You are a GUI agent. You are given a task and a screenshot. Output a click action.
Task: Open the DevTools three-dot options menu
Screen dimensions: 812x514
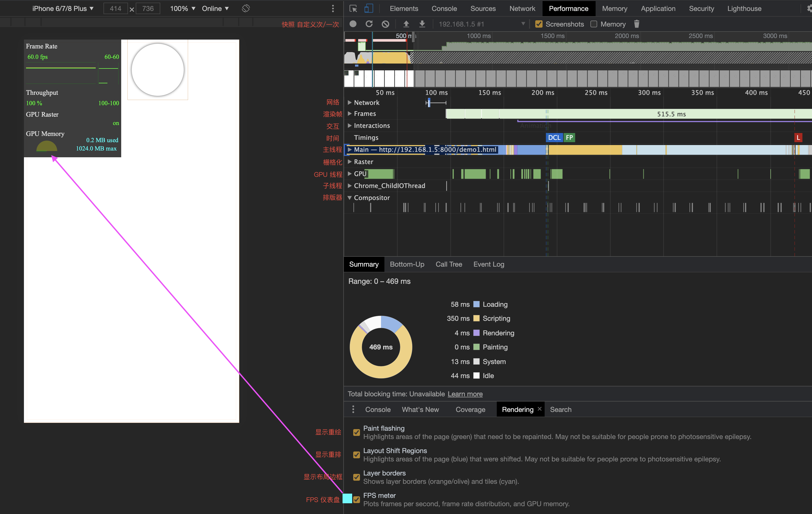(x=333, y=8)
